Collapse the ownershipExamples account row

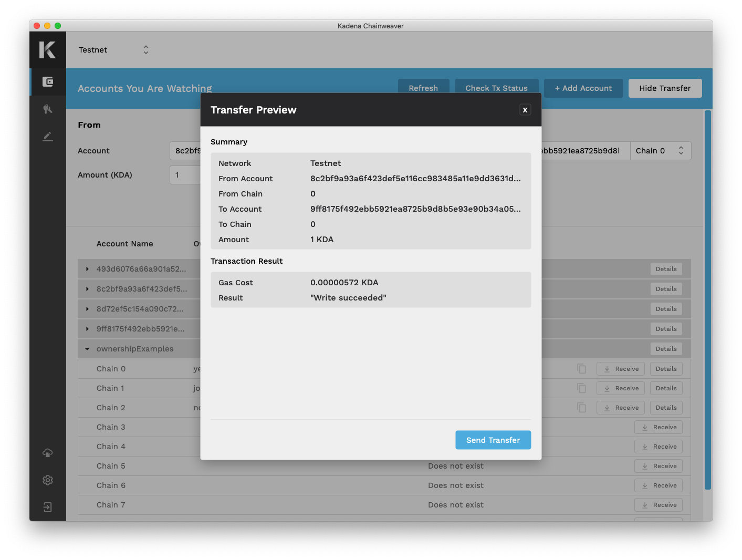pyautogui.click(x=87, y=349)
